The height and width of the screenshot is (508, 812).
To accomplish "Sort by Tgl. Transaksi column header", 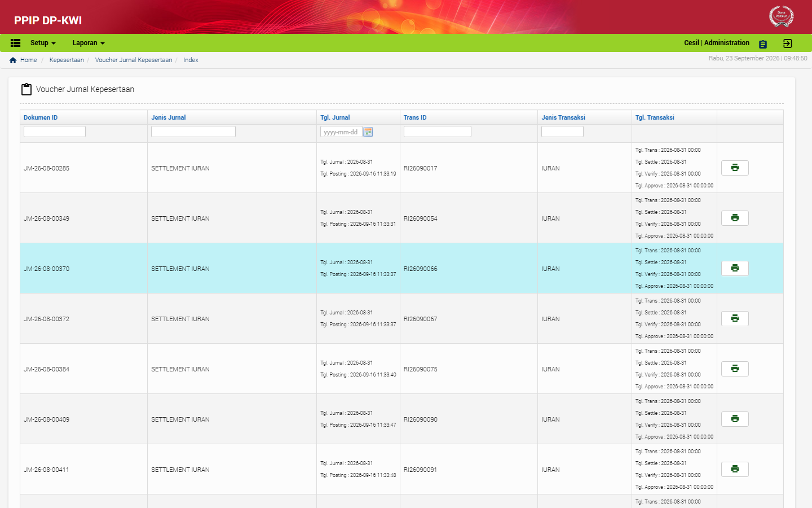I will pos(655,117).
